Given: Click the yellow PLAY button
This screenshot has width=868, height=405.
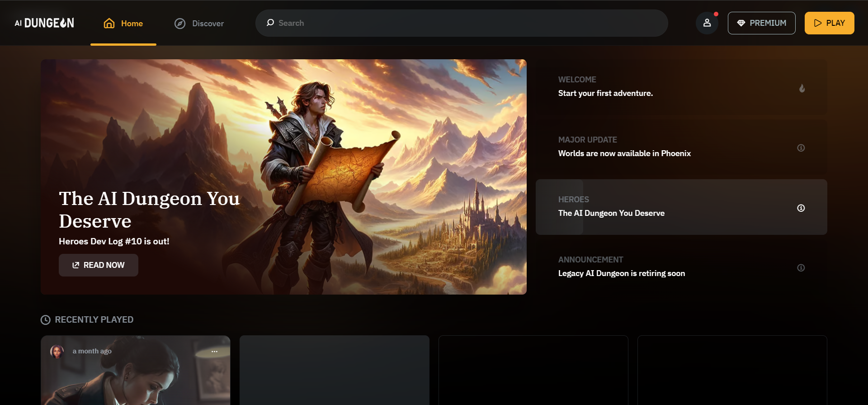Looking at the screenshot, I should (829, 23).
